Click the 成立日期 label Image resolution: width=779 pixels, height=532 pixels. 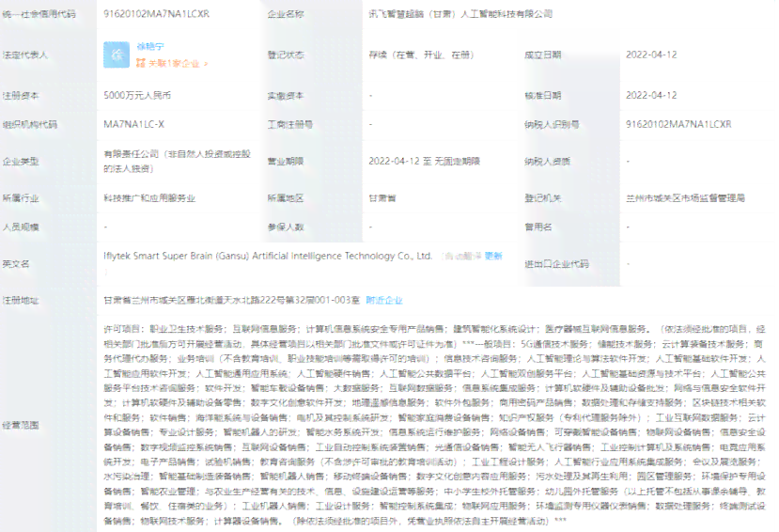[x=543, y=55]
